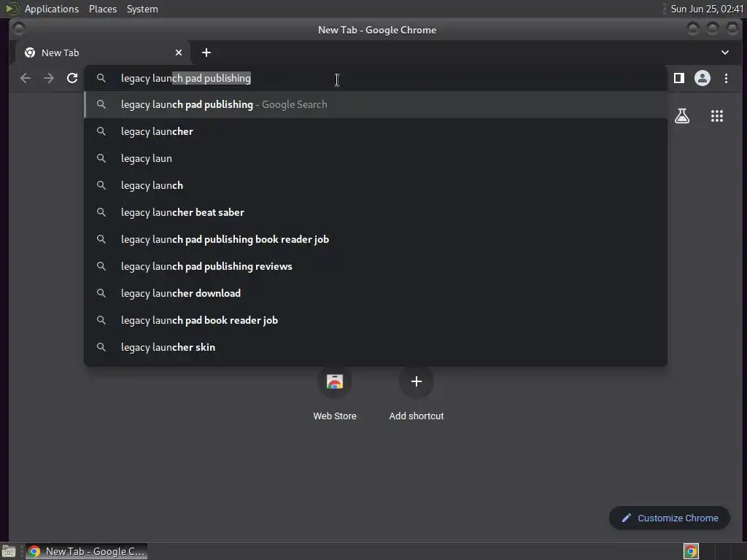747x560 pixels.
Task: Choose 'legacy launcher download' suggestion
Action: 376,293
